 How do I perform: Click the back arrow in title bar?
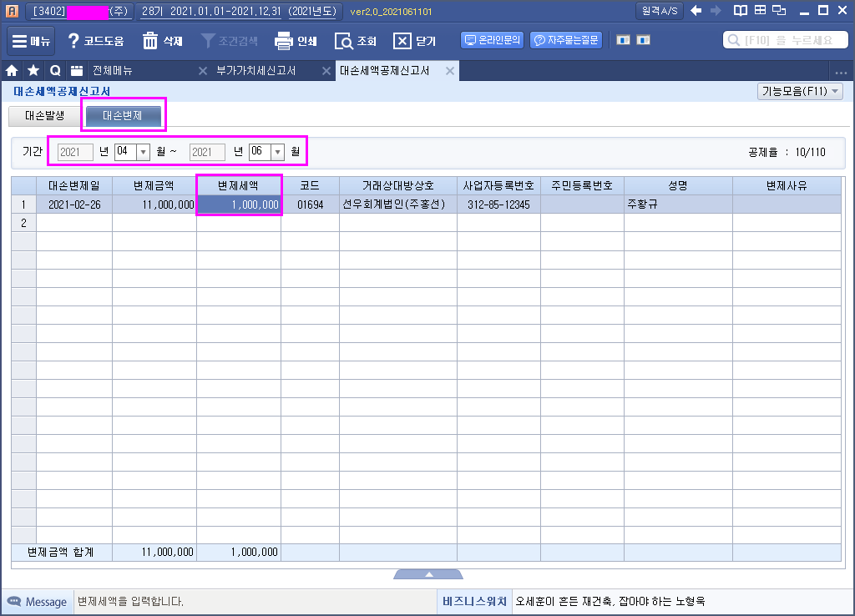[x=696, y=10]
